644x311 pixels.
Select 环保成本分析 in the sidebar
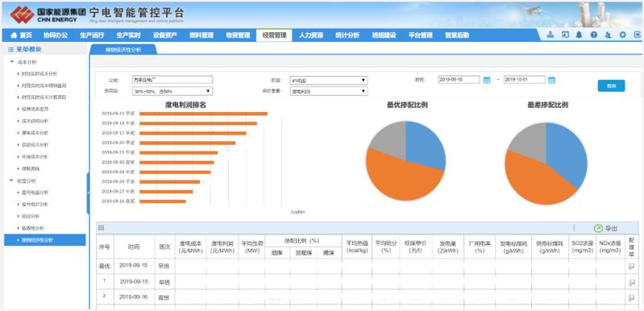[35, 157]
